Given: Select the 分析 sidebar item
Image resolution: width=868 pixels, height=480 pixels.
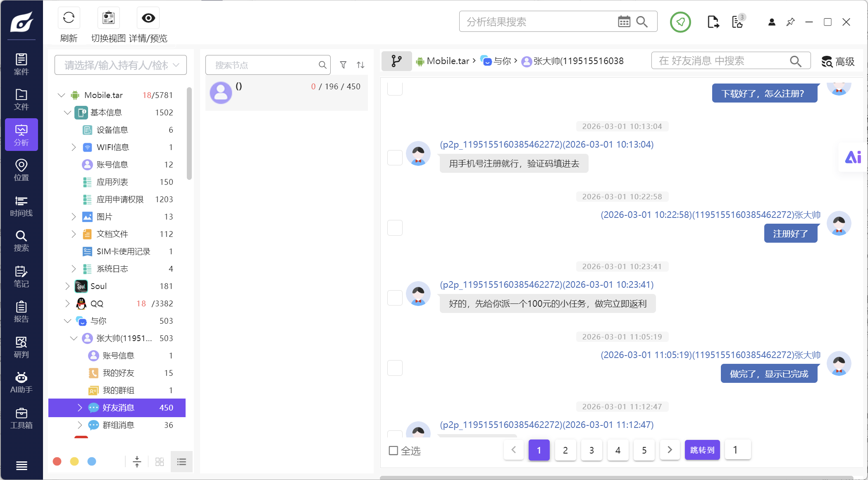Looking at the screenshot, I should pyautogui.click(x=21, y=135).
